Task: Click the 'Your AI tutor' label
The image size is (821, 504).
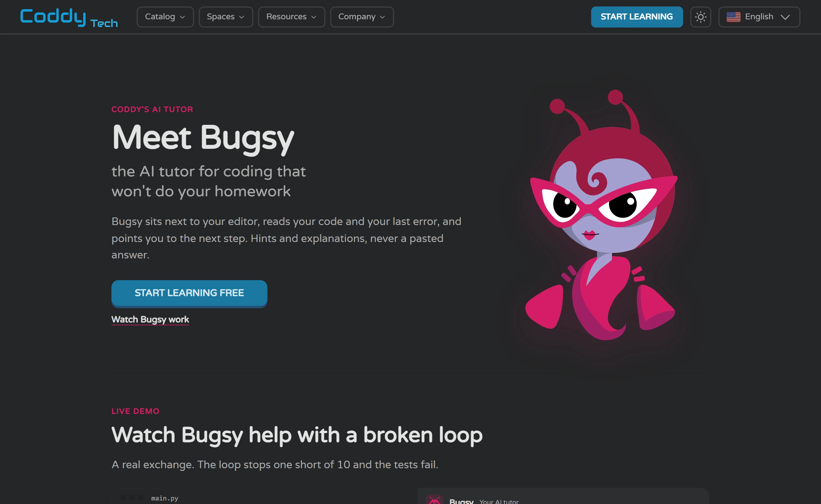Action: click(499, 501)
